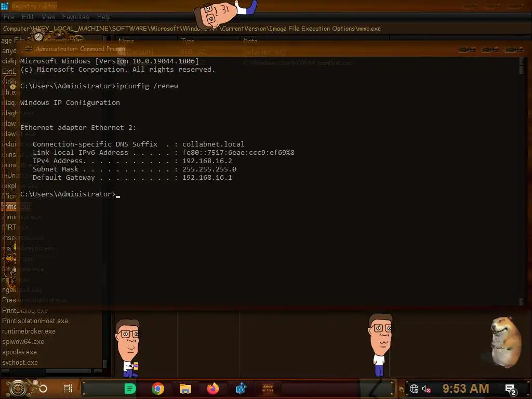The image size is (532, 399).
Task: Click the default gateway '192.168.16.1'
Action: pyautogui.click(x=207, y=178)
